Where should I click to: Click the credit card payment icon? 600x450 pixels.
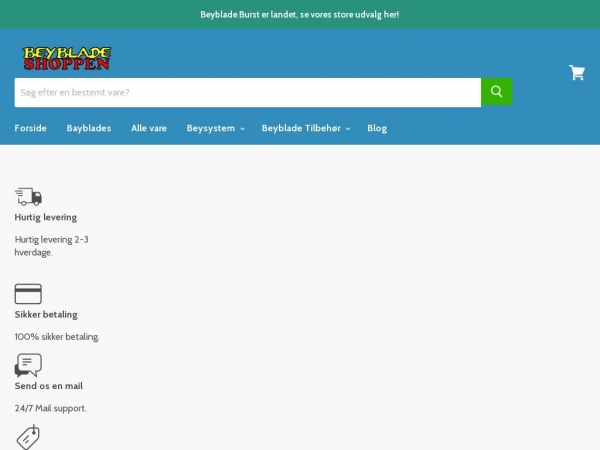point(28,294)
